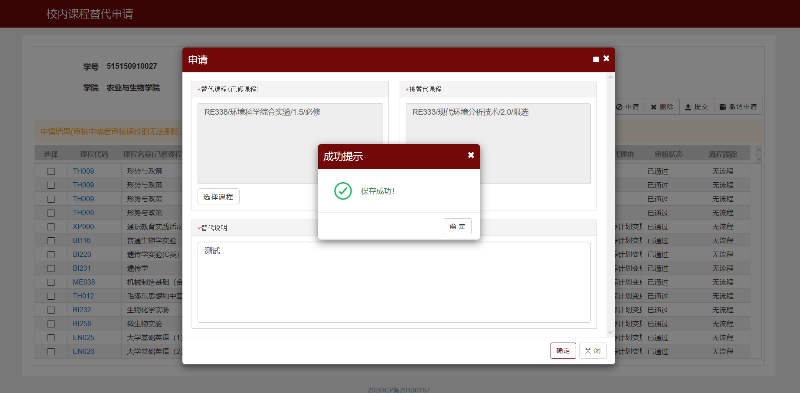Screen dimensions: 800x393
Task: Click the 撤销申请 toolbar button
Action: 738,107
